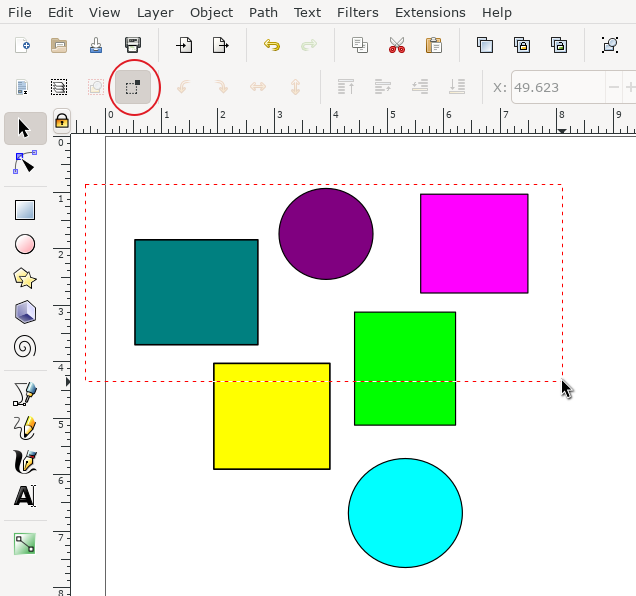Screen dimensions: 636x596
Task: Toggle the guides lock icon
Action: (x=62, y=120)
